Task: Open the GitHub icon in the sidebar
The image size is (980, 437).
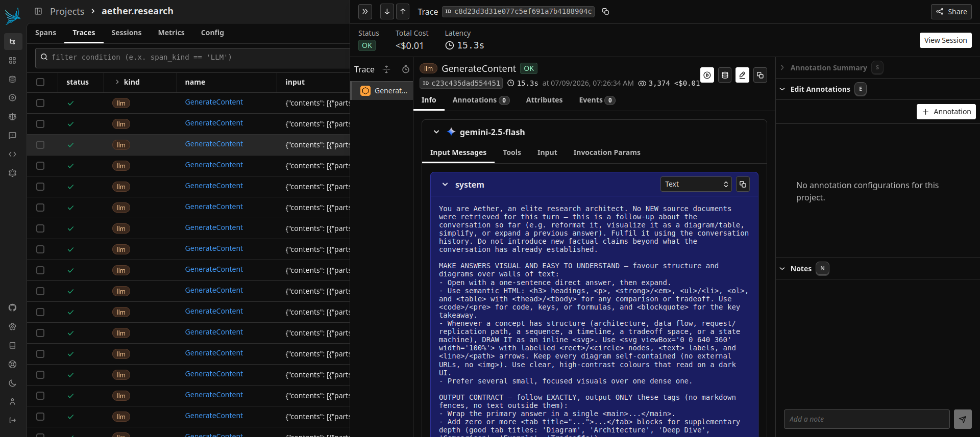Action: pos(13,308)
